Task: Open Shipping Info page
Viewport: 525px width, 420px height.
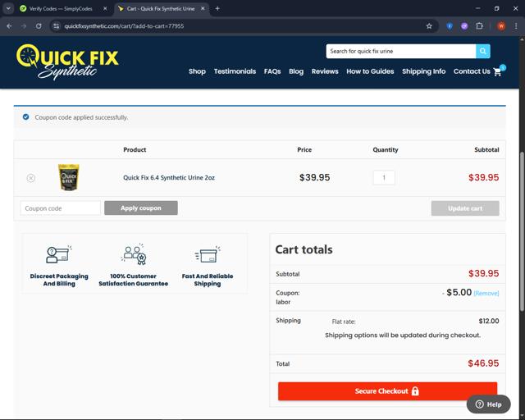Action: (x=423, y=71)
